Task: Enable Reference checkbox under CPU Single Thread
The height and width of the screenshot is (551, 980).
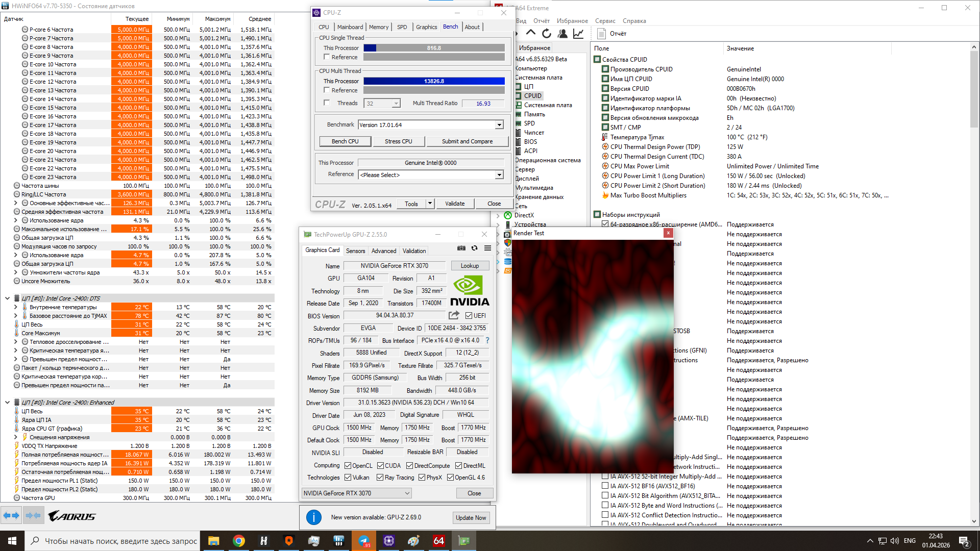Action: [327, 57]
